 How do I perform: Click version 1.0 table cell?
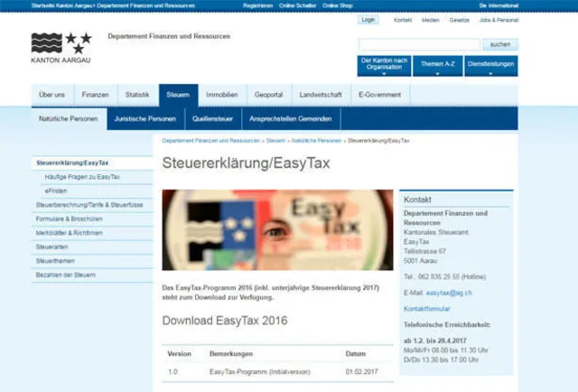click(x=172, y=372)
